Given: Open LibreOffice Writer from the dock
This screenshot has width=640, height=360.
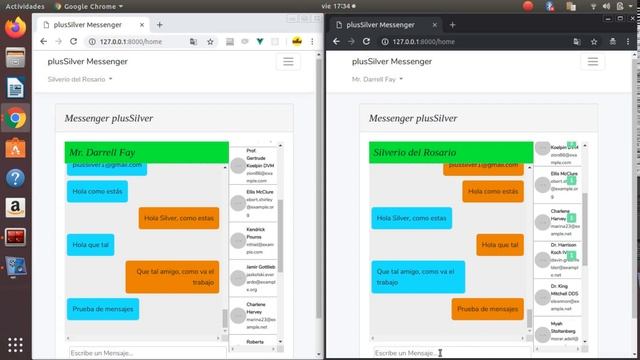Looking at the screenshot, I should click(16, 88).
